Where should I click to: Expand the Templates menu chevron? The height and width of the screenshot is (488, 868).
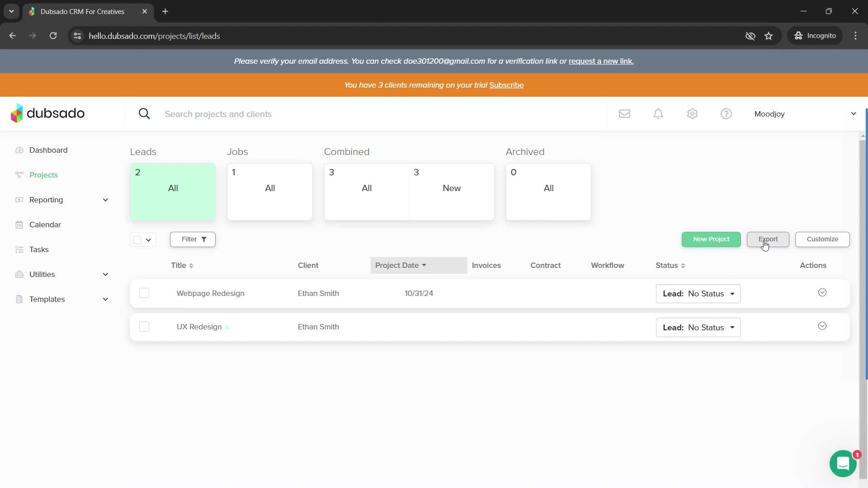click(x=105, y=299)
